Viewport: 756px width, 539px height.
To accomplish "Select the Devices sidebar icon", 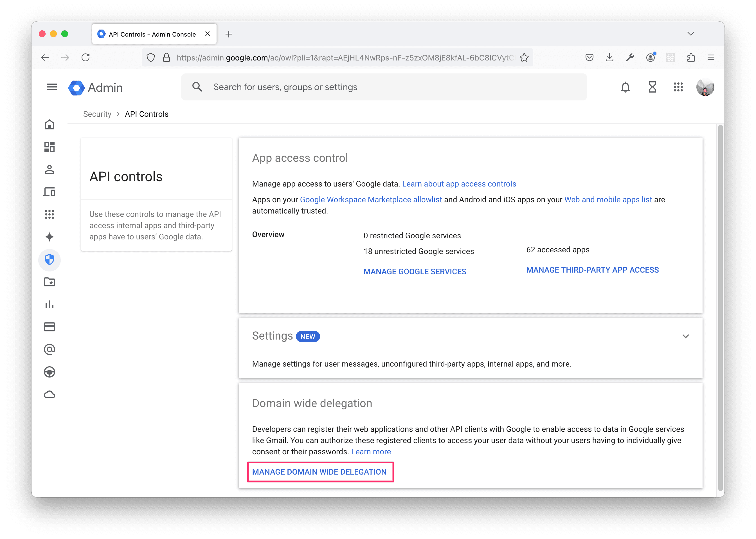I will click(49, 192).
